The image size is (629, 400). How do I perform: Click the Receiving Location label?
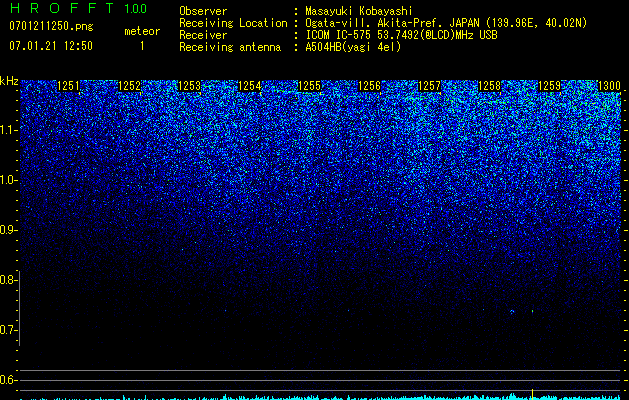pyautogui.click(x=233, y=23)
